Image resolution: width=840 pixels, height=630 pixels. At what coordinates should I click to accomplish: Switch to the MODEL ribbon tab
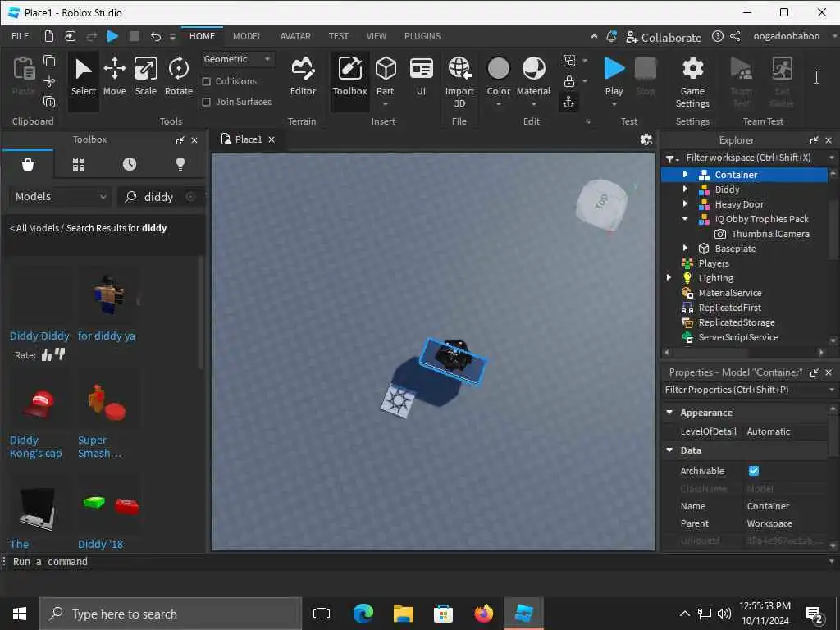(247, 36)
